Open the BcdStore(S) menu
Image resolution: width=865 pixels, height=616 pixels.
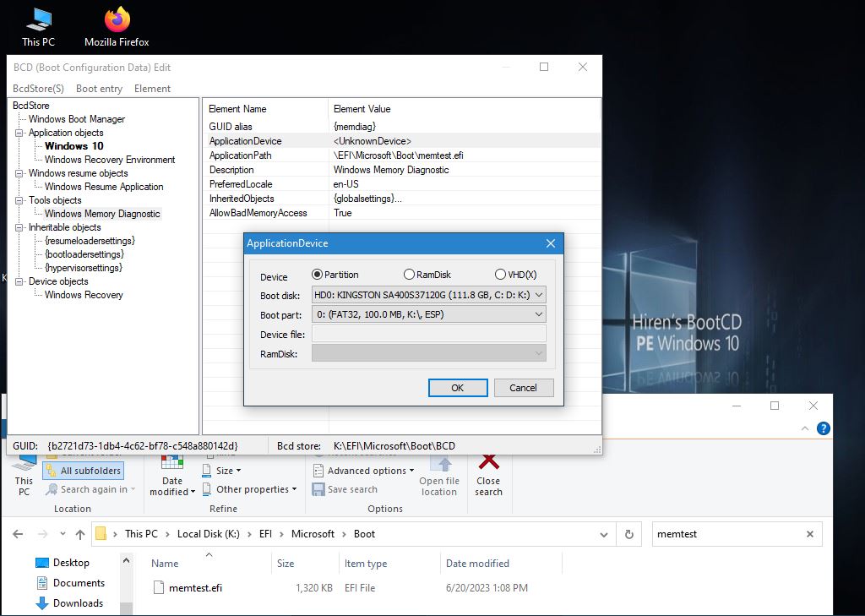coord(38,89)
